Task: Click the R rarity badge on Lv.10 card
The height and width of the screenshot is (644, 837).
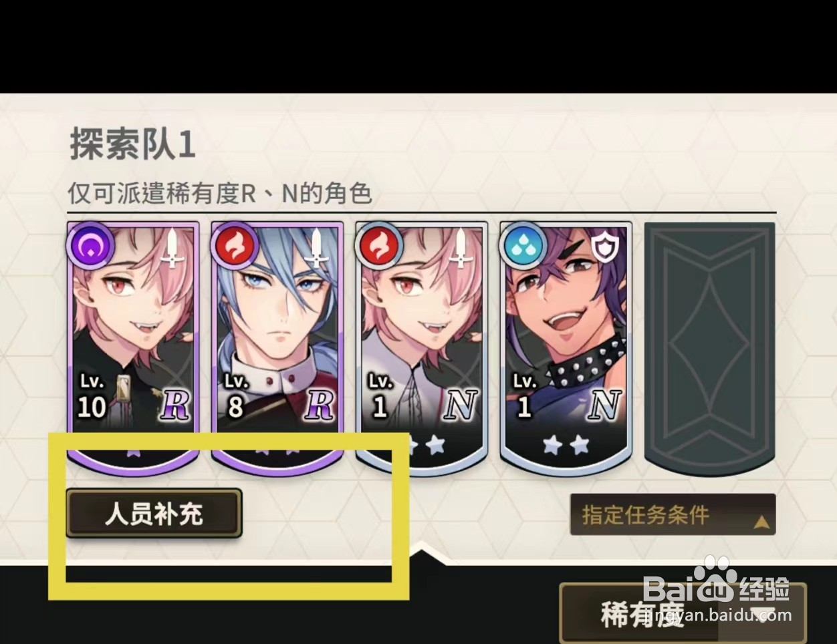Action: [x=175, y=405]
